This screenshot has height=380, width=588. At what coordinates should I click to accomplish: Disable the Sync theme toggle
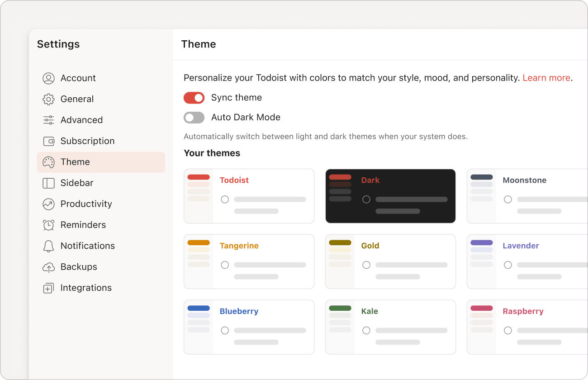coord(194,98)
